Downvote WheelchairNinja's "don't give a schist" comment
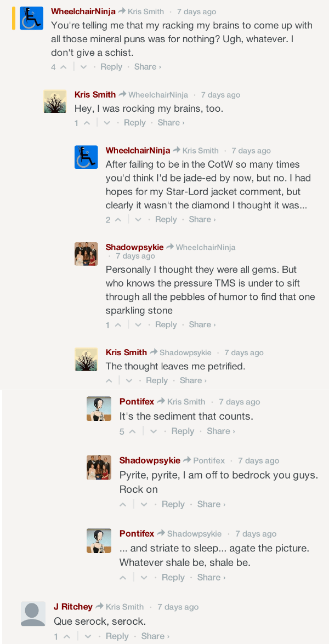Image resolution: width=329 pixels, height=644 pixels. click(83, 67)
